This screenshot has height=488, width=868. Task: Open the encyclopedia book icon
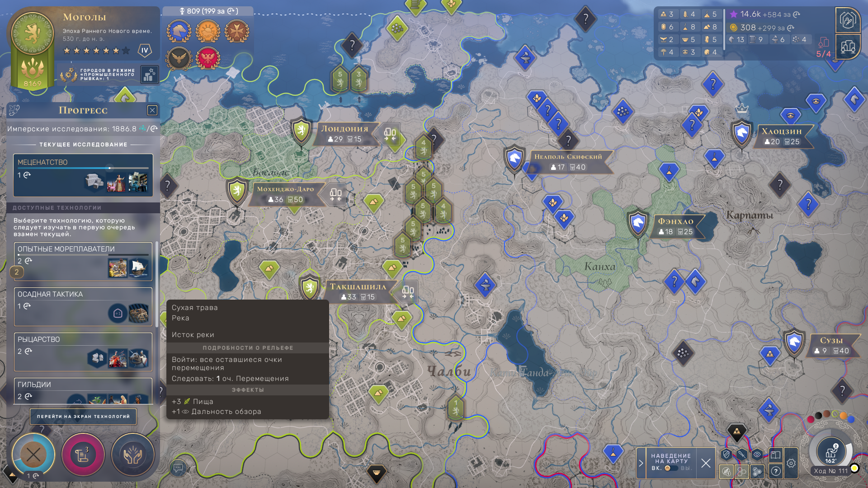775,455
